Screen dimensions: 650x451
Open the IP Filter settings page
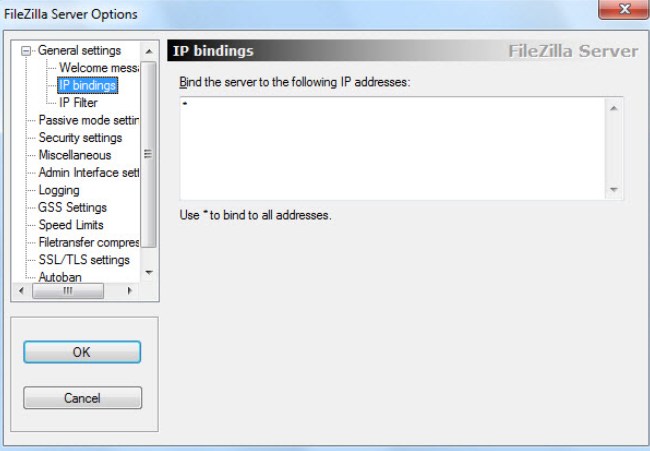(78, 102)
